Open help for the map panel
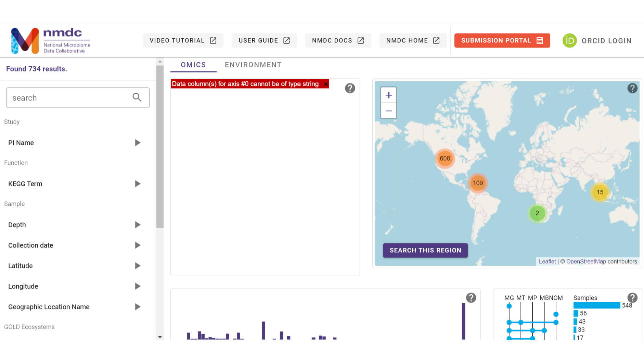Image resolution: width=644 pixels, height=362 pixels. coord(632,89)
